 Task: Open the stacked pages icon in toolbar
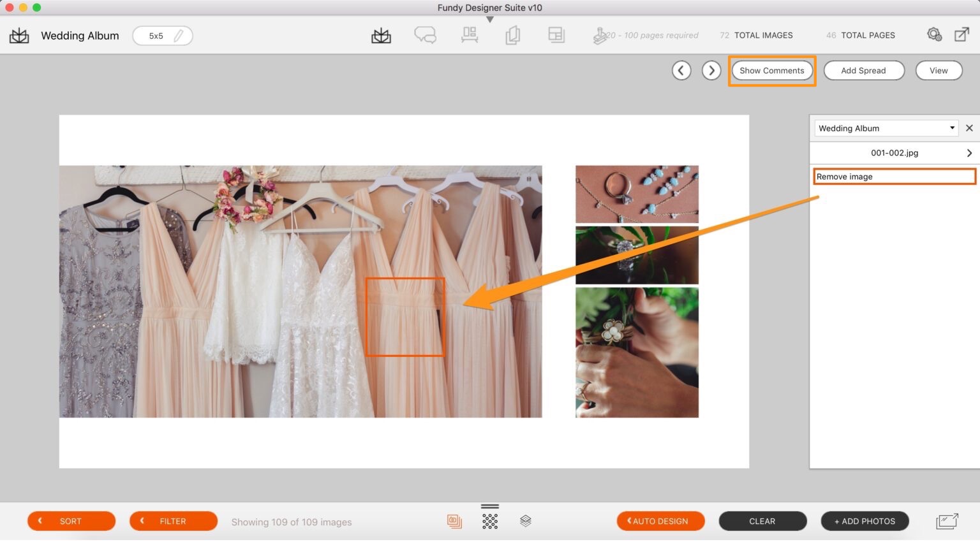point(512,35)
